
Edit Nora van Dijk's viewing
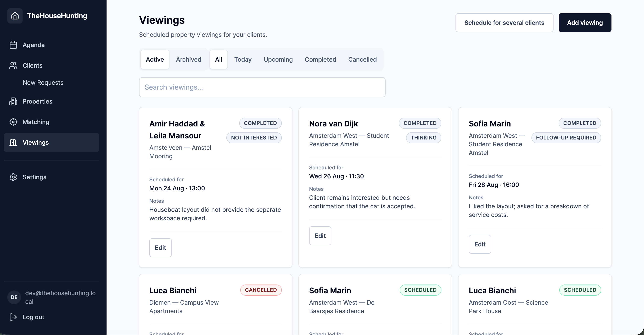(320, 236)
